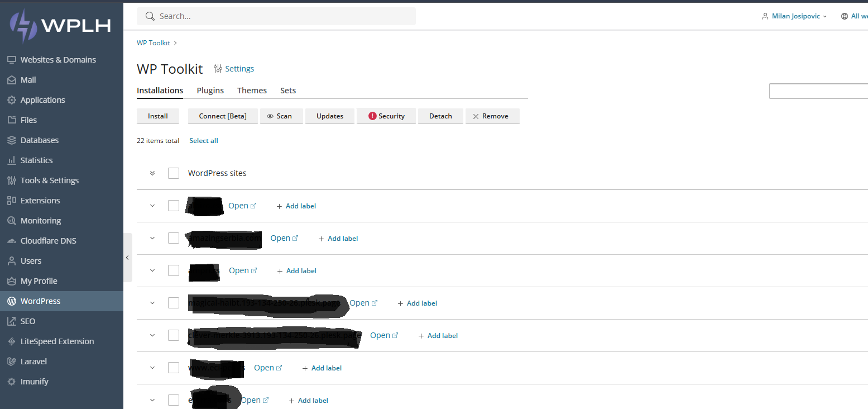This screenshot has width=868, height=409.
Task: Add label to the amazingserbia.com row
Action: [338, 239]
